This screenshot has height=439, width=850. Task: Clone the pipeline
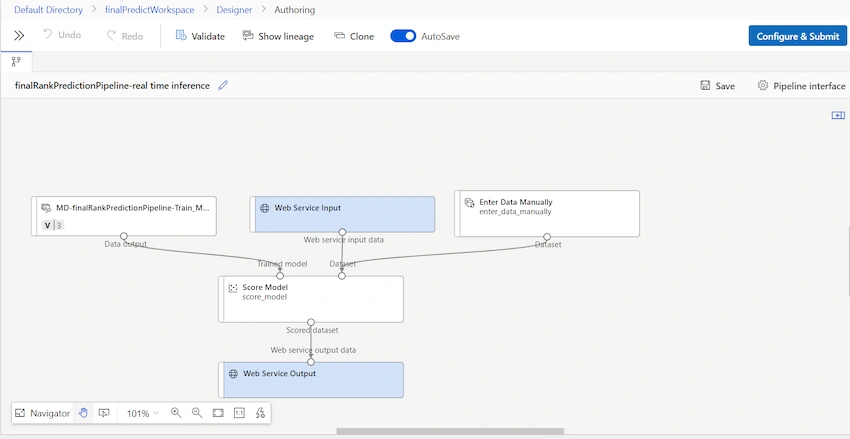[x=354, y=36]
